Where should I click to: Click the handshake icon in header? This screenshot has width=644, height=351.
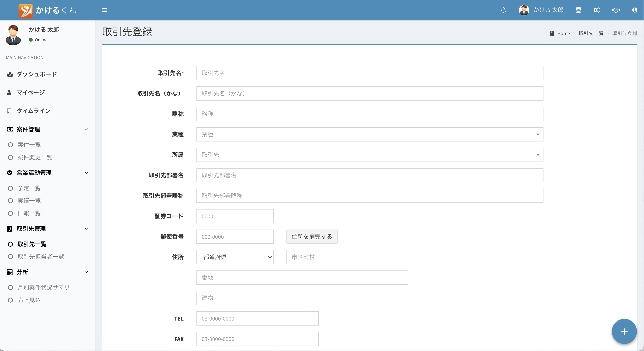tap(616, 10)
